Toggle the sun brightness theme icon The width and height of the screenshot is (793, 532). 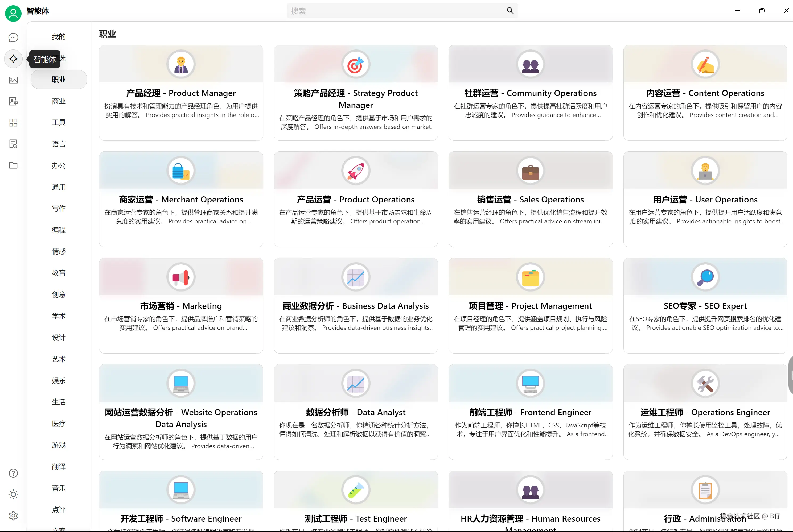point(13,494)
